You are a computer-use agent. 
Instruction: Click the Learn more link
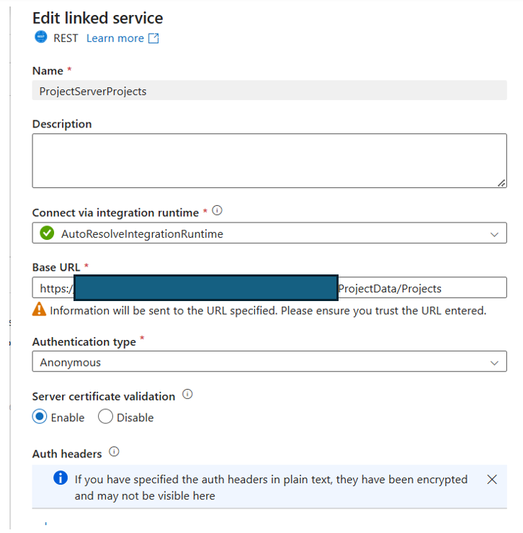(x=115, y=38)
